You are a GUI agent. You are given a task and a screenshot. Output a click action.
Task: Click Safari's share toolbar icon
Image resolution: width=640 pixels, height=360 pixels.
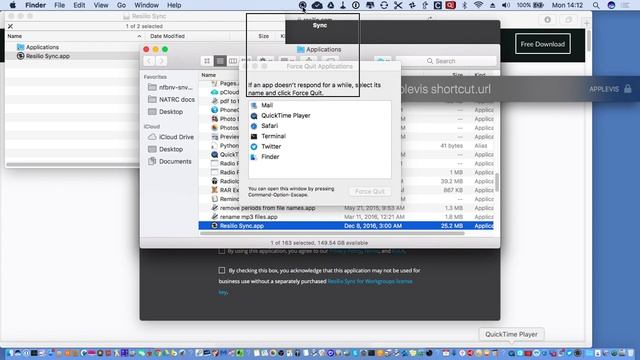click(548, 20)
